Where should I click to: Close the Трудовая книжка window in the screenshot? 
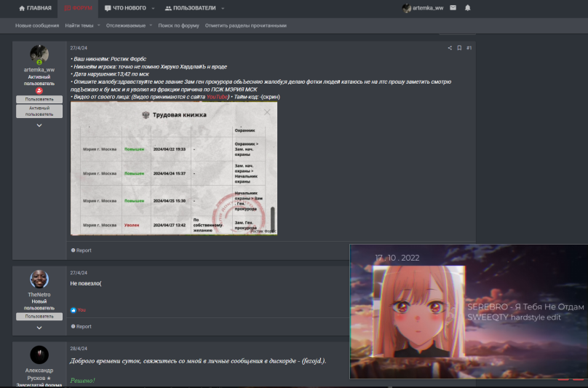click(x=267, y=112)
